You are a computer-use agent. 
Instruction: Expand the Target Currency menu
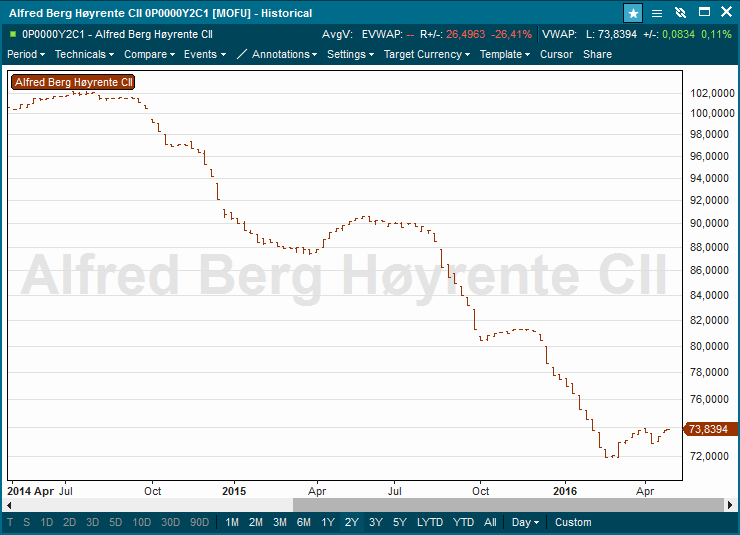pos(427,54)
